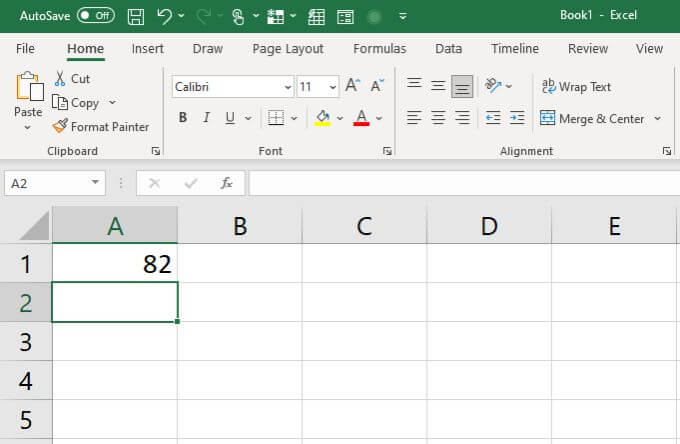Open the Font size 11 dropdown
This screenshot has height=444, width=680.
[333, 87]
